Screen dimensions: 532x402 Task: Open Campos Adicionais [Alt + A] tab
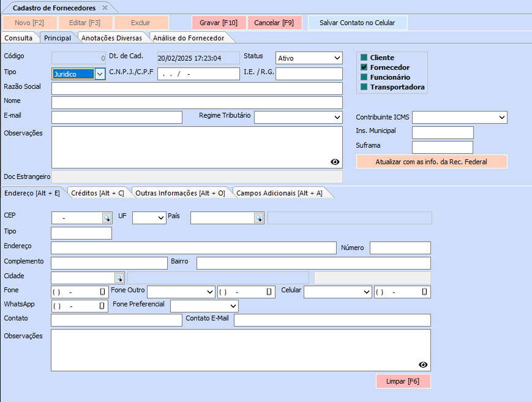click(279, 193)
